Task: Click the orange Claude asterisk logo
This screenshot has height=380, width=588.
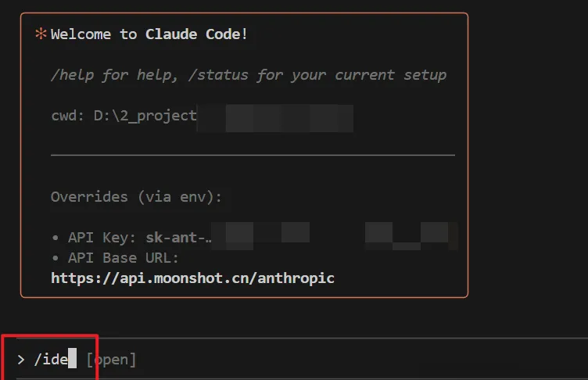Action: [41, 34]
